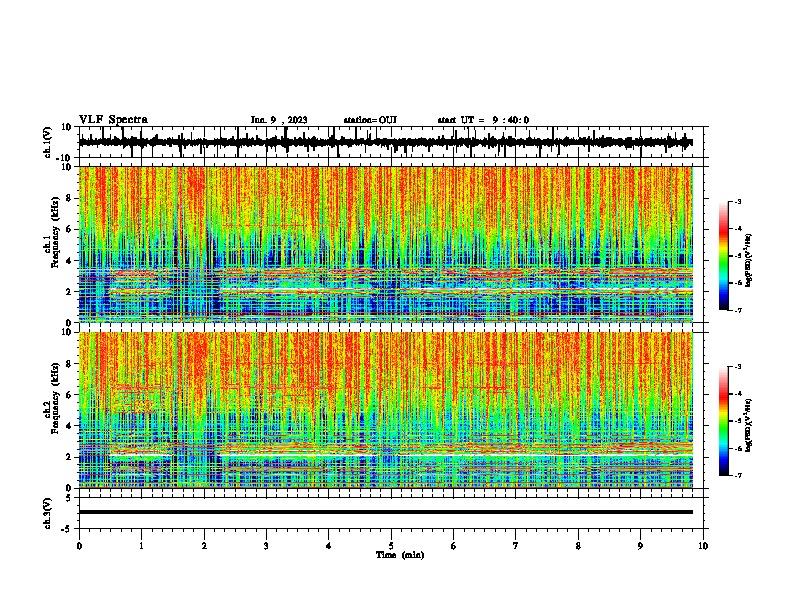Click the ch.1 color bar log(PSD) label
Screen dimensions: 792x612
[x=749, y=261]
